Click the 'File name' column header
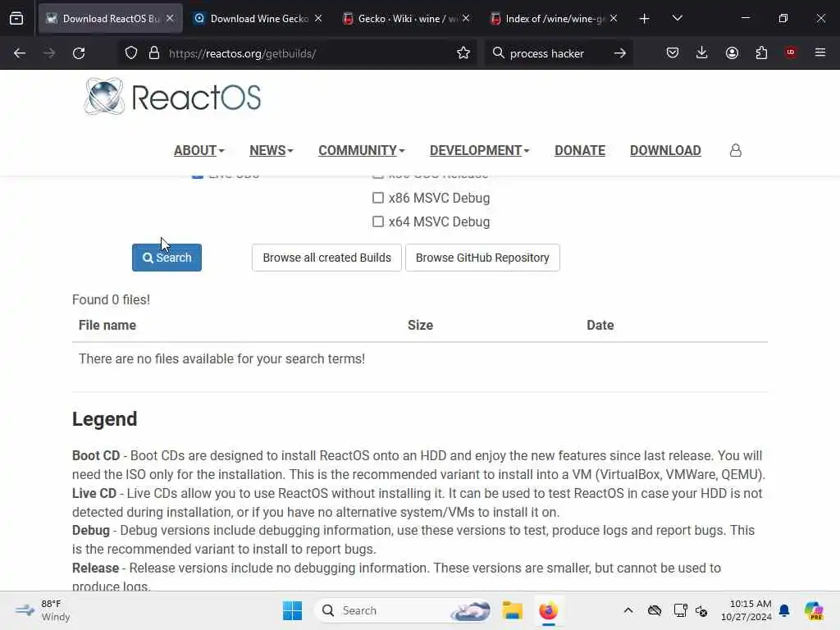Viewport: 840px width, 630px height. click(107, 325)
